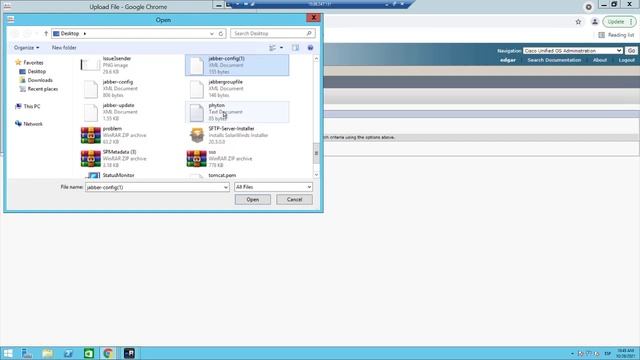Click the Up one level arrow
Screen dimensions: 640x360
(46, 33)
